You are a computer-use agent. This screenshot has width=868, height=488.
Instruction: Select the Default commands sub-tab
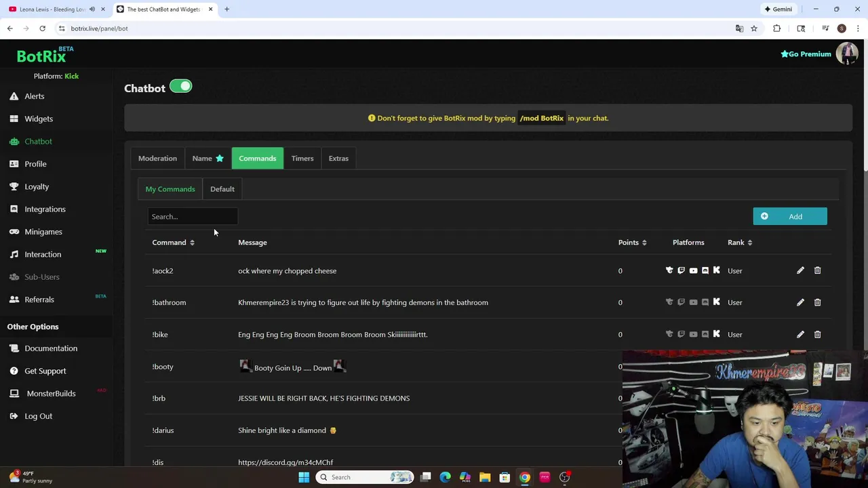point(222,189)
